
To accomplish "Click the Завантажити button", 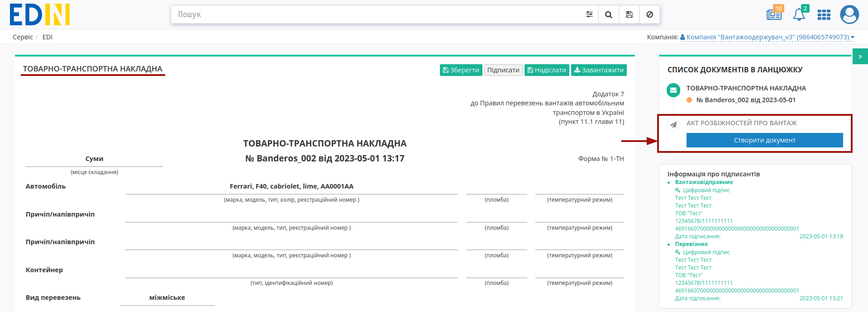I will pyautogui.click(x=599, y=70).
